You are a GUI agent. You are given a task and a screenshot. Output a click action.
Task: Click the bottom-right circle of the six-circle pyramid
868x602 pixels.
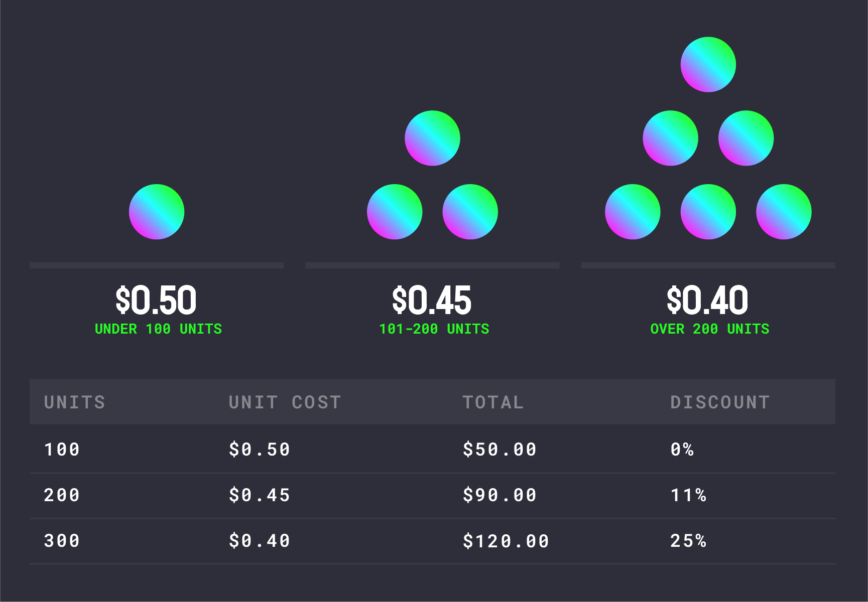(x=783, y=212)
